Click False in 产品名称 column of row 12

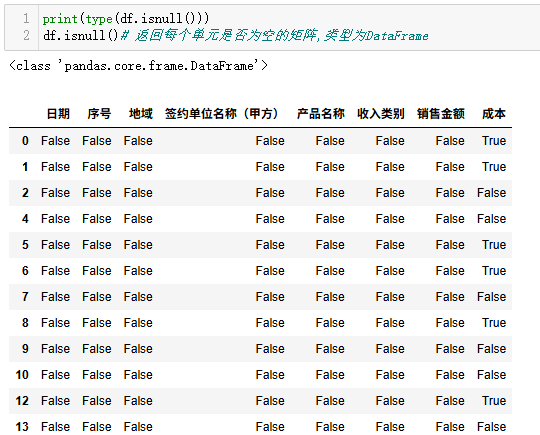click(x=330, y=401)
